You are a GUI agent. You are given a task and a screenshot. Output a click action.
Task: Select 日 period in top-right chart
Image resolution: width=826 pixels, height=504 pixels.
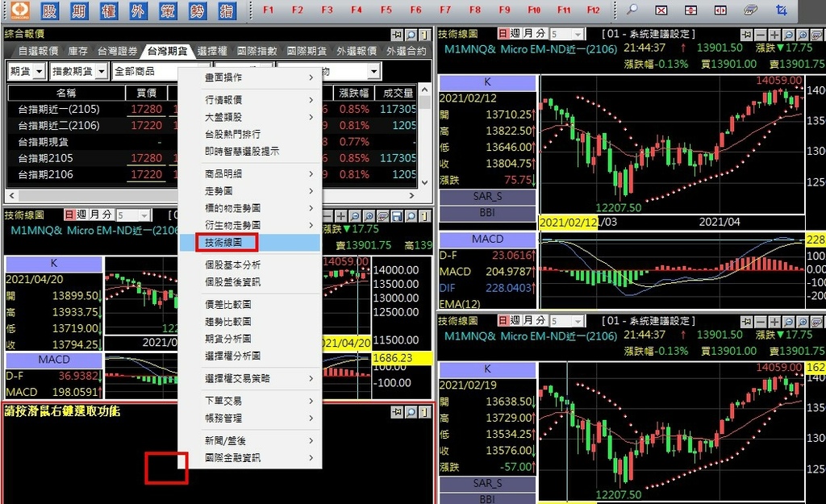(x=503, y=34)
